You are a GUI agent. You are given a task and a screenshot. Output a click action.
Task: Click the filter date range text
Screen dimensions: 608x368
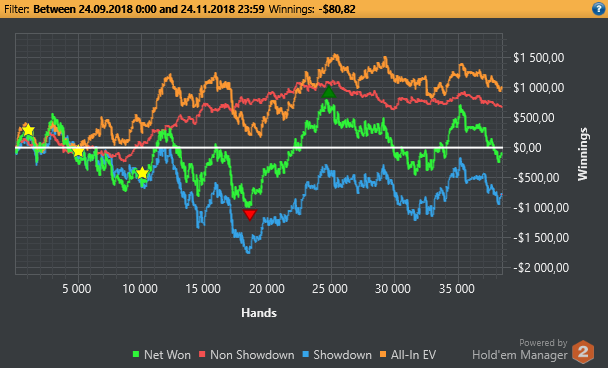[149, 9]
